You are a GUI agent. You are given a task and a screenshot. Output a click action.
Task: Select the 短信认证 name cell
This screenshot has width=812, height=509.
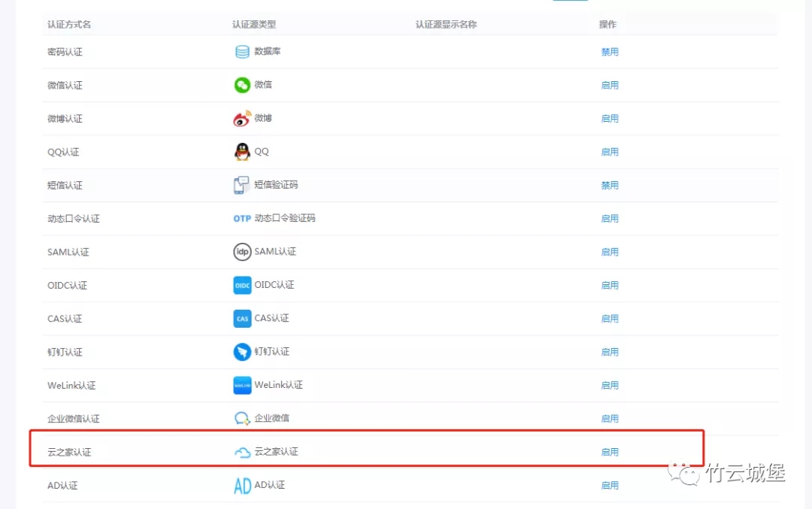[x=65, y=186]
